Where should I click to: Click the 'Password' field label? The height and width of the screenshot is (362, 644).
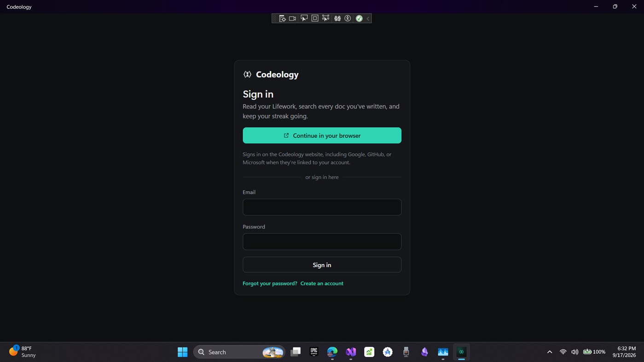coord(254,227)
